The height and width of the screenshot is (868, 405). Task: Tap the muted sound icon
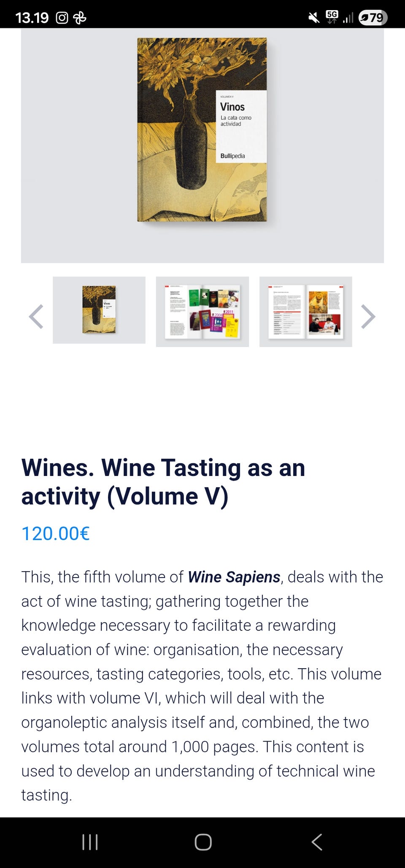click(x=313, y=18)
